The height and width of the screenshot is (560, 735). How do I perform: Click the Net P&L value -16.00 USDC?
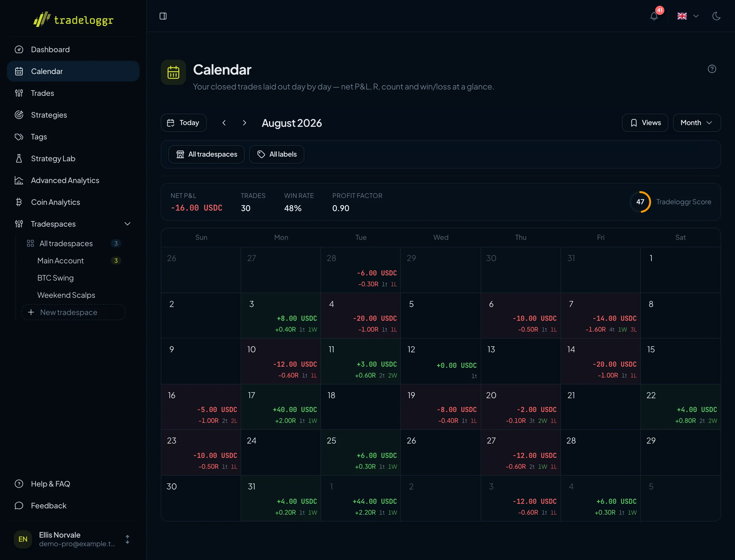(x=196, y=208)
